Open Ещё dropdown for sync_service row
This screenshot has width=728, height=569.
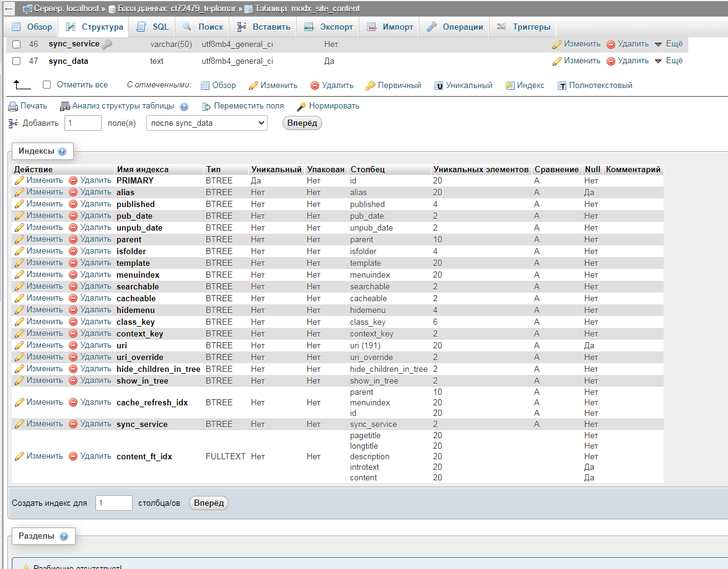click(x=669, y=43)
